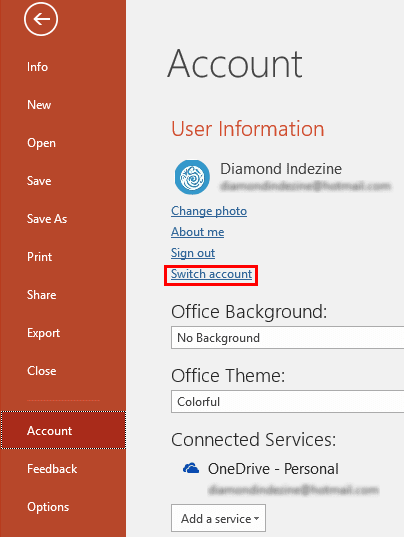Click the Diamond Indezine profile avatar
The height and width of the screenshot is (537, 404).
pyautogui.click(x=192, y=177)
